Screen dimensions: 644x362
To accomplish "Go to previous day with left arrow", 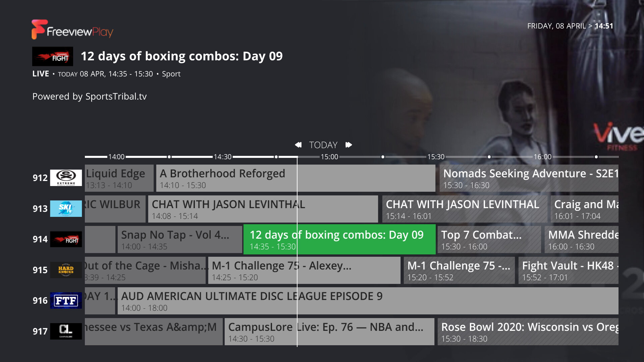I will [298, 145].
